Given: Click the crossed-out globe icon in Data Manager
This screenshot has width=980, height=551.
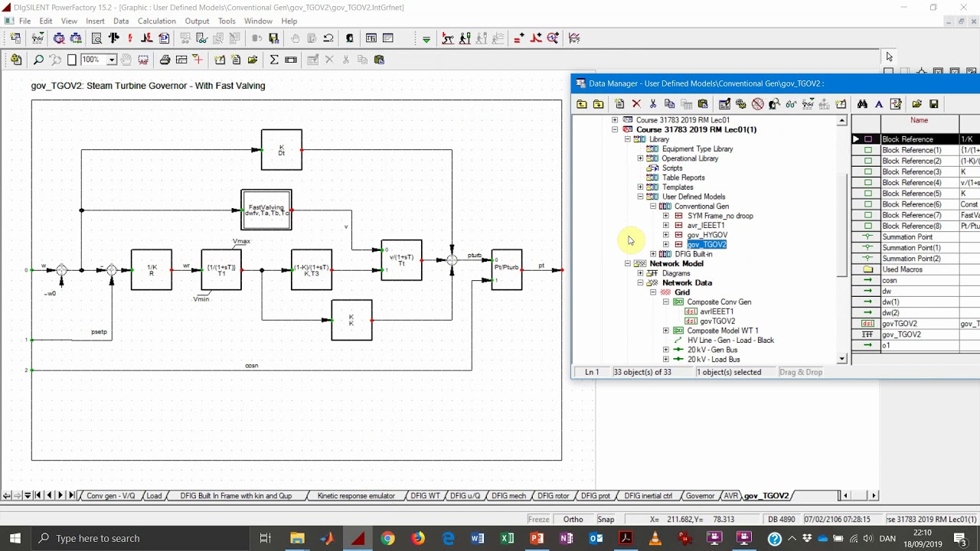Looking at the screenshot, I should pos(757,104).
